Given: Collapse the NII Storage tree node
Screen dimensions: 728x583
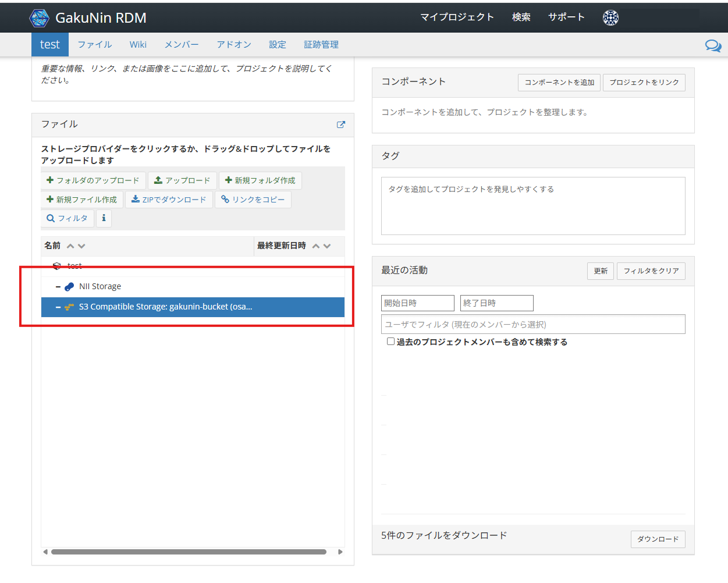Looking at the screenshot, I should [58, 287].
